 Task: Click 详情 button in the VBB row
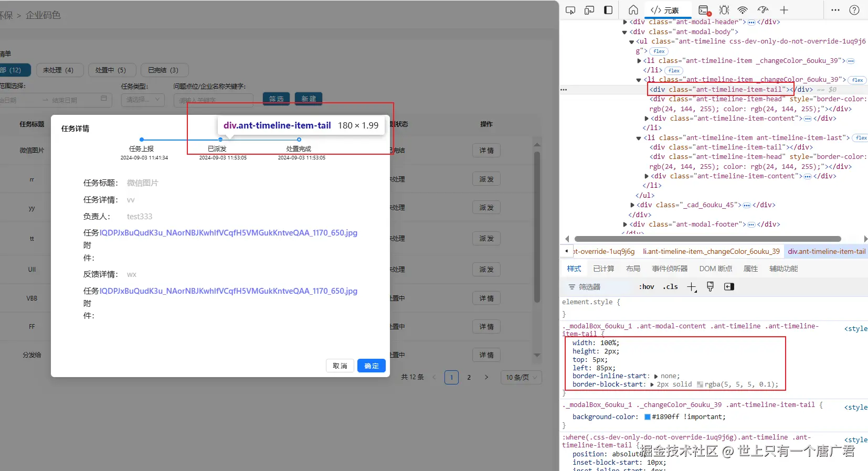click(x=486, y=298)
